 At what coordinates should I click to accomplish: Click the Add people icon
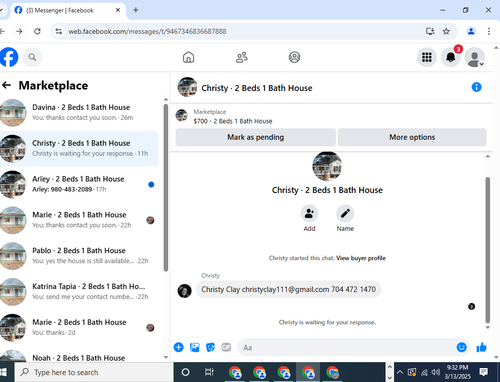[x=309, y=213]
